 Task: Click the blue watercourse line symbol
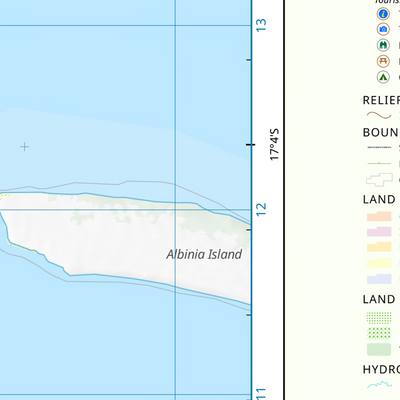point(379,385)
